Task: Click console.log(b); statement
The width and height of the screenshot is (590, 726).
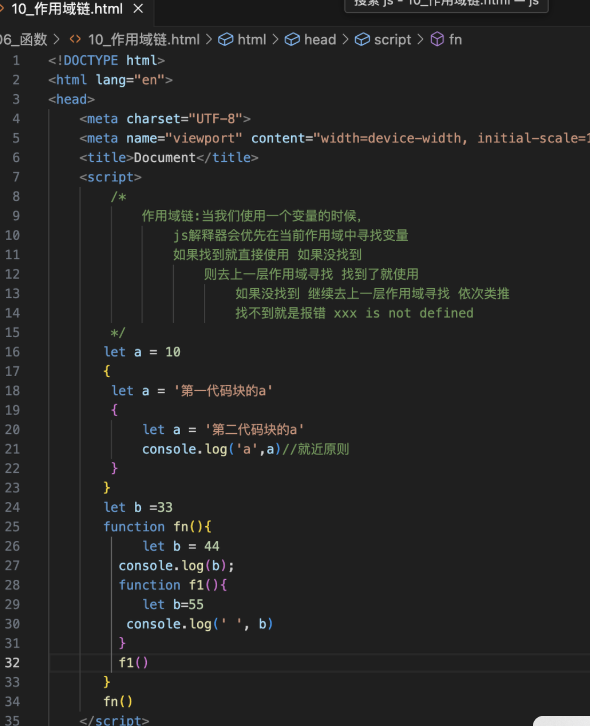Action: click(176, 566)
